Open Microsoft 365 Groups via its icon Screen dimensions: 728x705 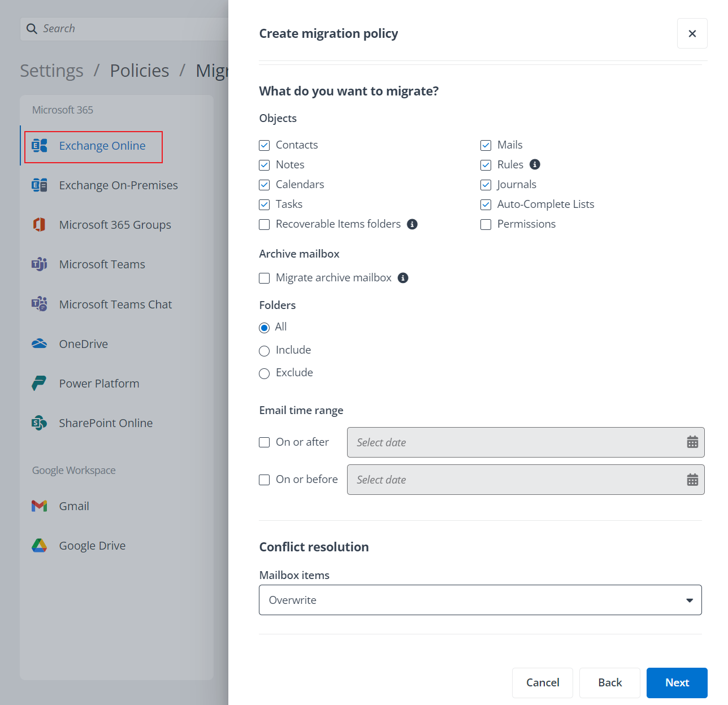pyautogui.click(x=38, y=224)
